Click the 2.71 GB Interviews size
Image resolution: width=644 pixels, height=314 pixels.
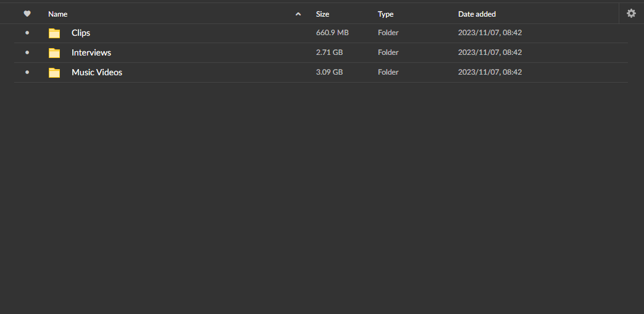329,52
